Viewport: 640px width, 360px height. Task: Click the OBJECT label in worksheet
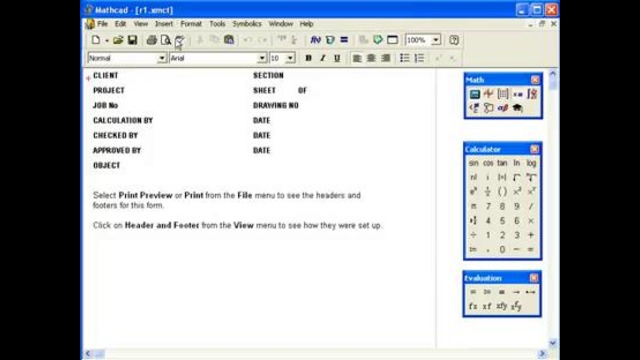(107, 165)
